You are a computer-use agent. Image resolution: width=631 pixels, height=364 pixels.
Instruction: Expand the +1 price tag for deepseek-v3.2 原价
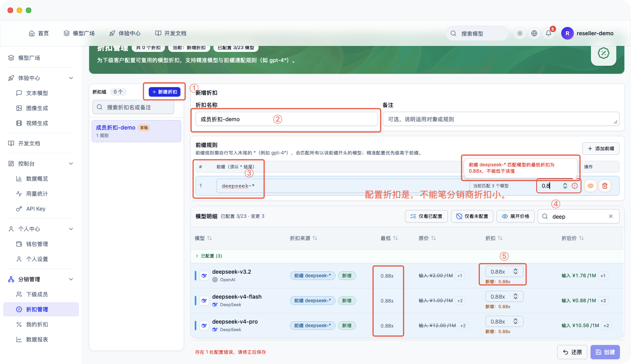(460, 276)
